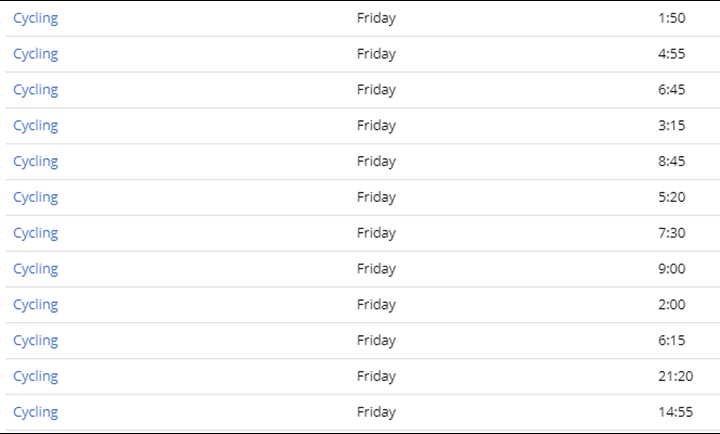Viewport: 720px width, 434px height.
Task: Click the Cycling link beside time 4:55
Action: (x=35, y=54)
